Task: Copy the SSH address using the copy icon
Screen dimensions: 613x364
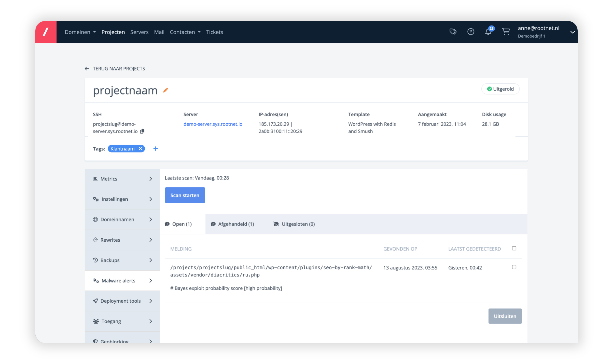Action: click(x=142, y=131)
